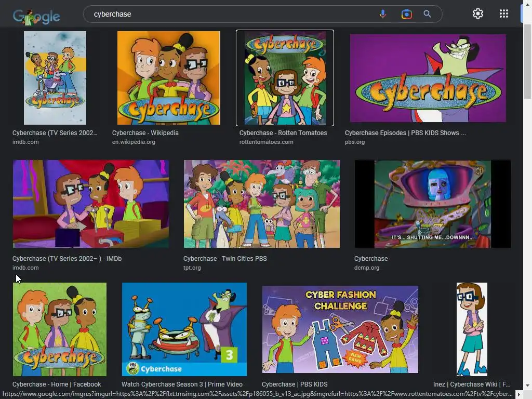The height and width of the screenshot is (399, 532).
Task: Open the Google apps grid
Action: [504, 14]
